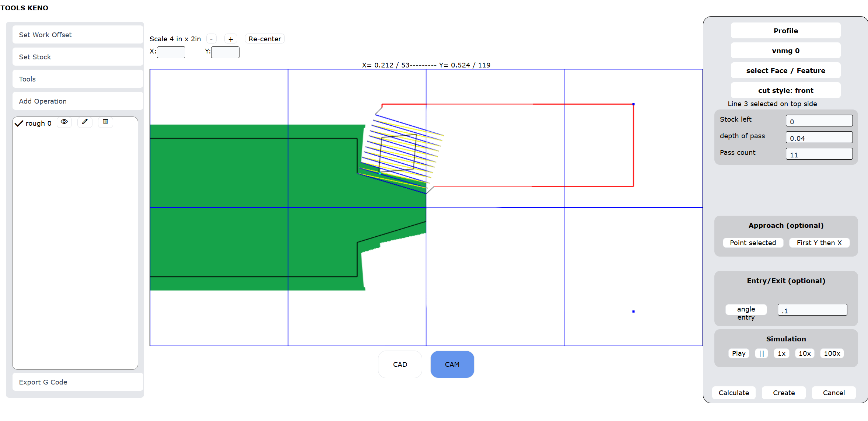The height and width of the screenshot is (421, 868).
Task: Toggle visibility eye icon for rough 0
Action: [x=64, y=122]
